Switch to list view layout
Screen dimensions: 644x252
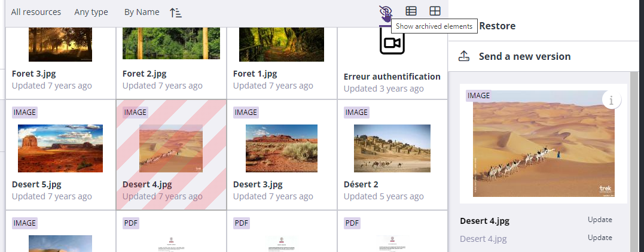click(x=411, y=11)
